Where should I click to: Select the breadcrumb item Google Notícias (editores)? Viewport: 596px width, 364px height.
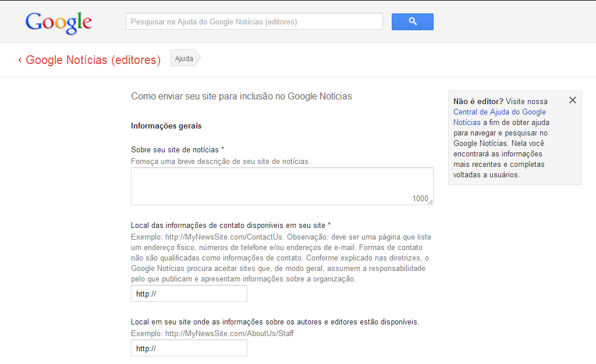tap(92, 60)
